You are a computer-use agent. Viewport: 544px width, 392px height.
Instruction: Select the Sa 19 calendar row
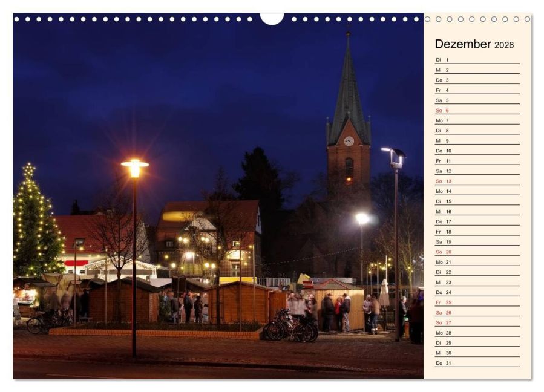click(477, 242)
